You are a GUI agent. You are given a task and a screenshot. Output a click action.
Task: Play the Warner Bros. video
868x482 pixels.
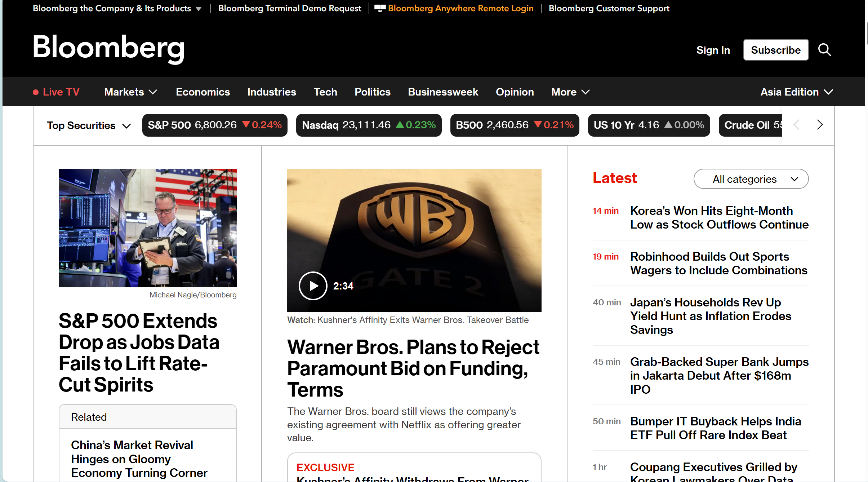tap(313, 286)
